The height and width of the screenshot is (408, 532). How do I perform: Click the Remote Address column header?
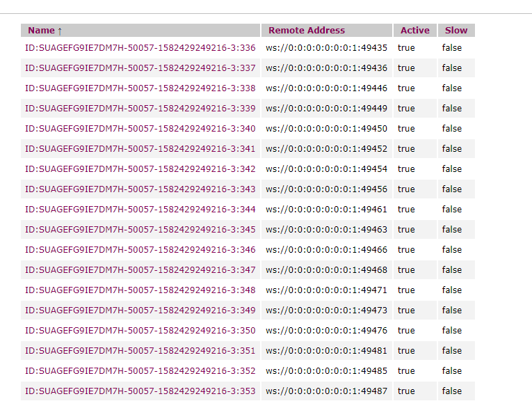(x=307, y=31)
